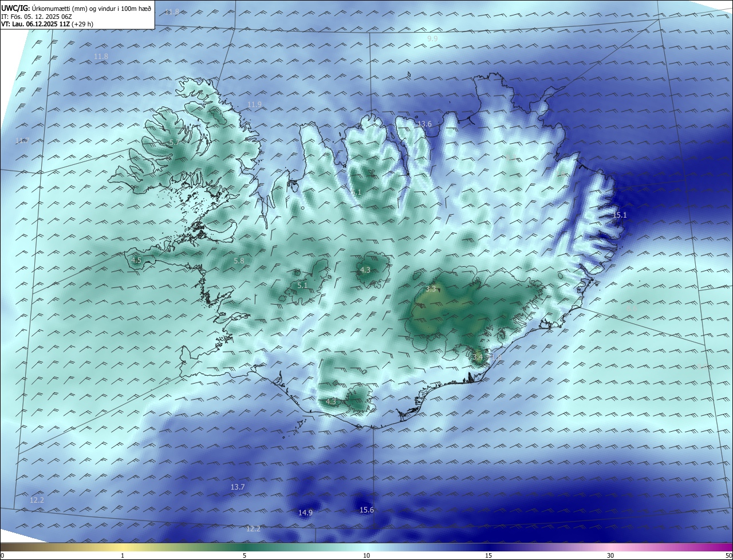
Task: Click the '1' tick on the color scale
Action: click(x=123, y=555)
